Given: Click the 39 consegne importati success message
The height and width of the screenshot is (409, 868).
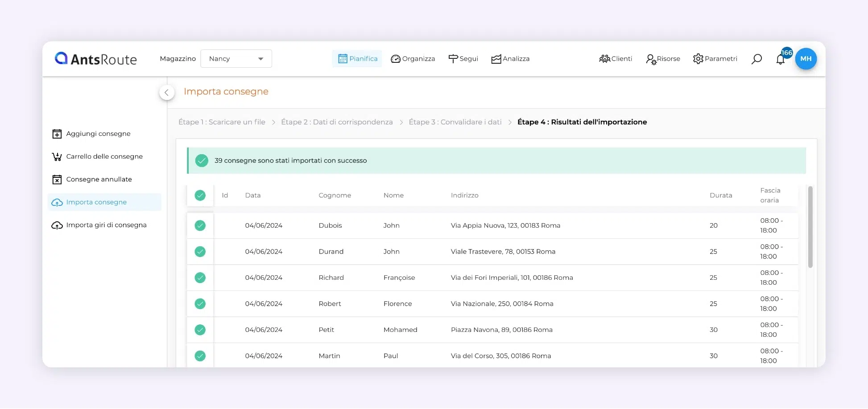Looking at the screenshot, I should coord(290,161).
